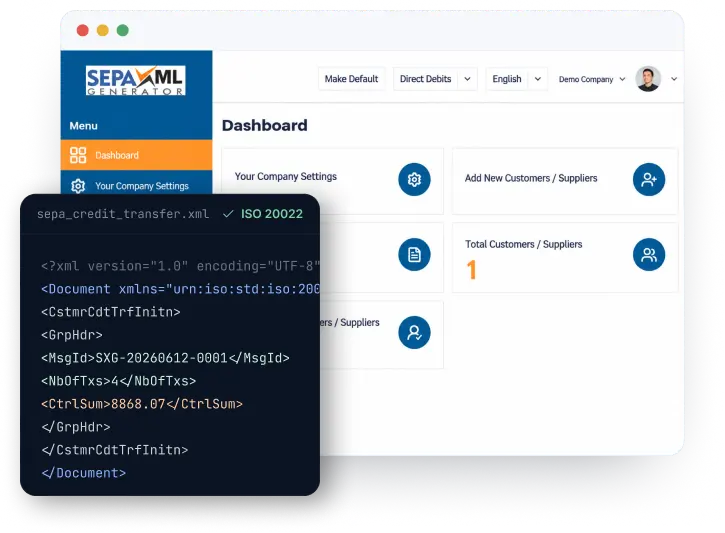This screenshot has width=725, height=533.
Task: Click the Make Default button
Action: point(351,79)
